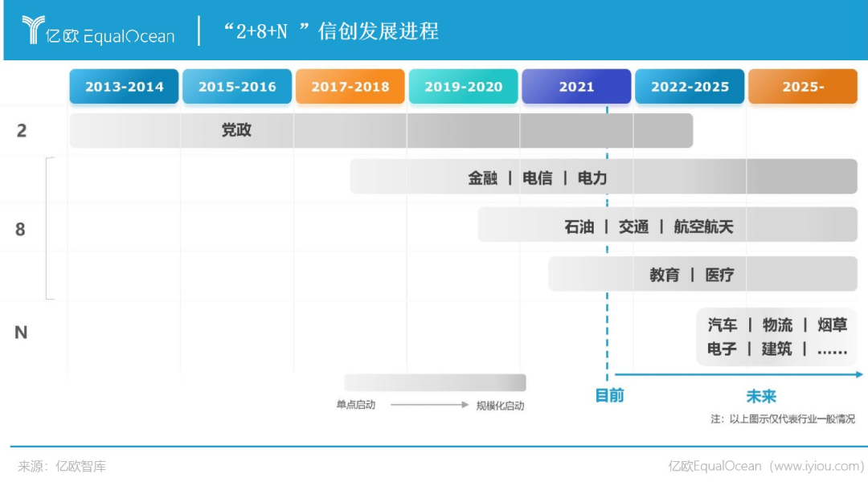Click the row label 2

(x=22, y=131)
